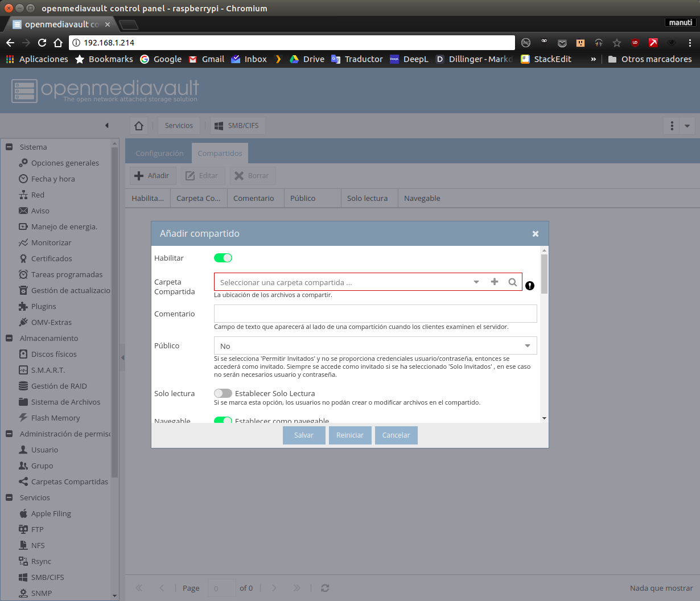
Task: Click the magnifier icon in Carpeta Compartida field
Action: click(512, 282)
